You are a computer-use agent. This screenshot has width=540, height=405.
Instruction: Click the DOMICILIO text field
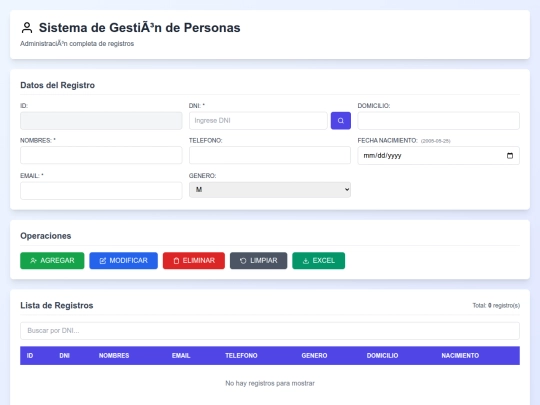[x=438, y=121]
